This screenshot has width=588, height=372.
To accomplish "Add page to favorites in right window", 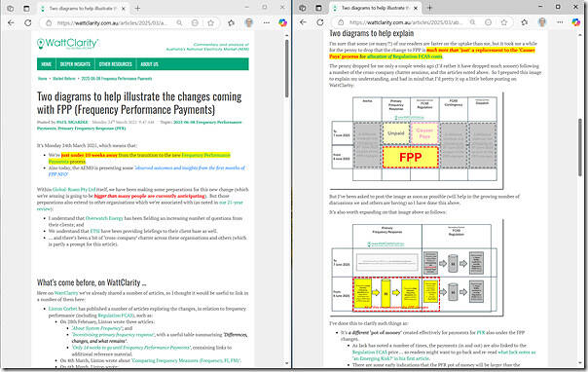I will point(504,22).
